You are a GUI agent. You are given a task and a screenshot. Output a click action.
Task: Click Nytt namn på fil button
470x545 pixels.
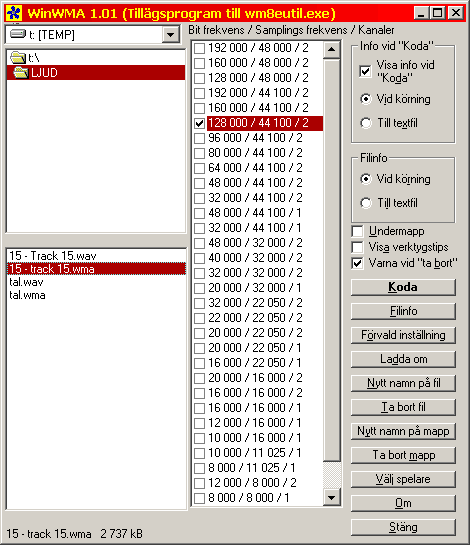tap(403, 383)
